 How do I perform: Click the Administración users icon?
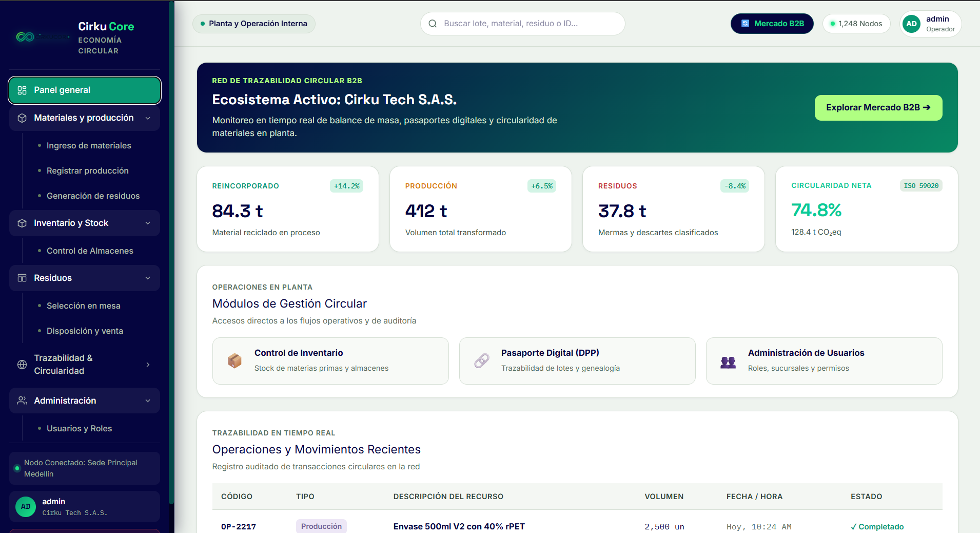coord(22,401)
